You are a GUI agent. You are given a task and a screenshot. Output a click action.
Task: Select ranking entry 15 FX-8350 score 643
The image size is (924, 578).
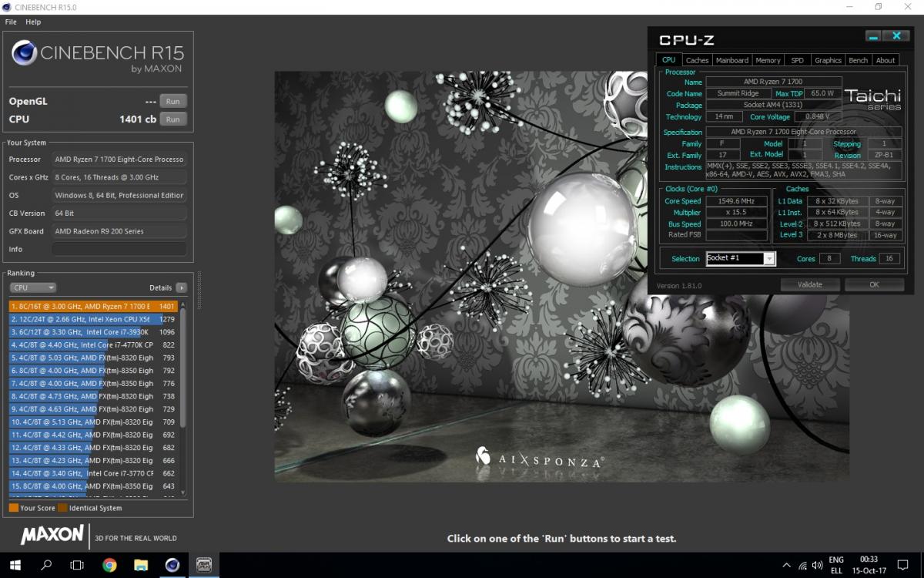pyautogui.click(x=93, y=486)
